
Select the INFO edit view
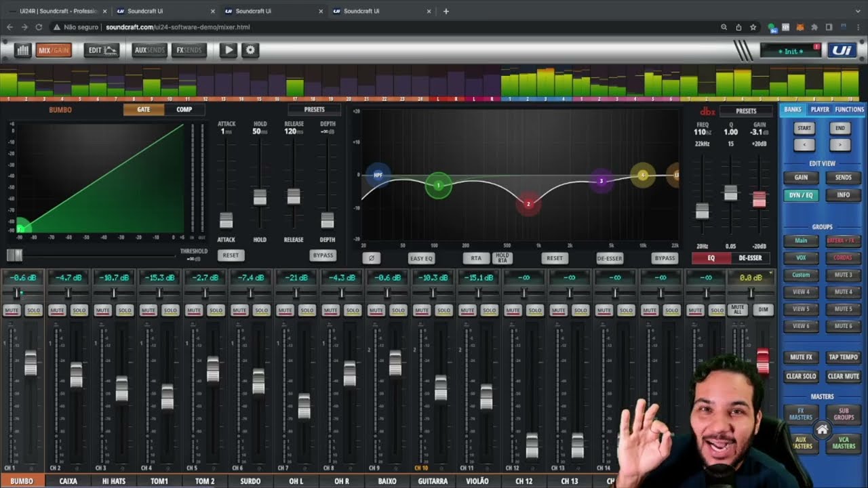point(844,195)
